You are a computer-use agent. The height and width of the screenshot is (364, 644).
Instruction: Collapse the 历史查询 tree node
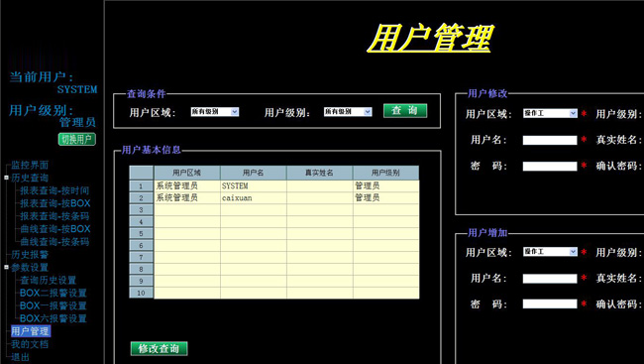[x=6, y=178]
